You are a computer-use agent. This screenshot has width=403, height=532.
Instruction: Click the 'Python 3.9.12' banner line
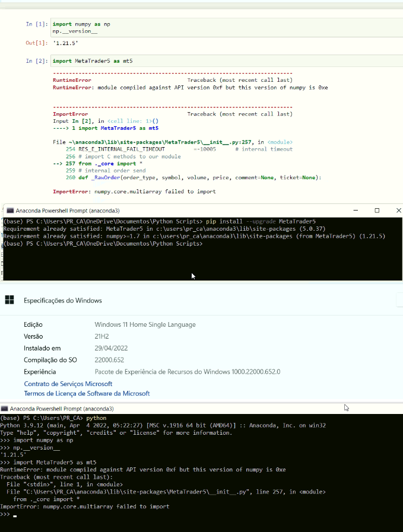pyautogui.click(x=163, y=425)
